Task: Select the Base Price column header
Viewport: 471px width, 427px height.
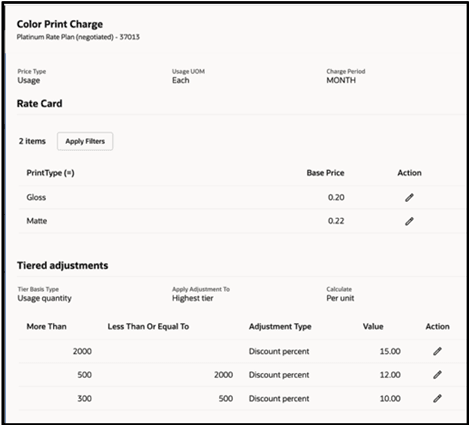Action: [325, 173]
